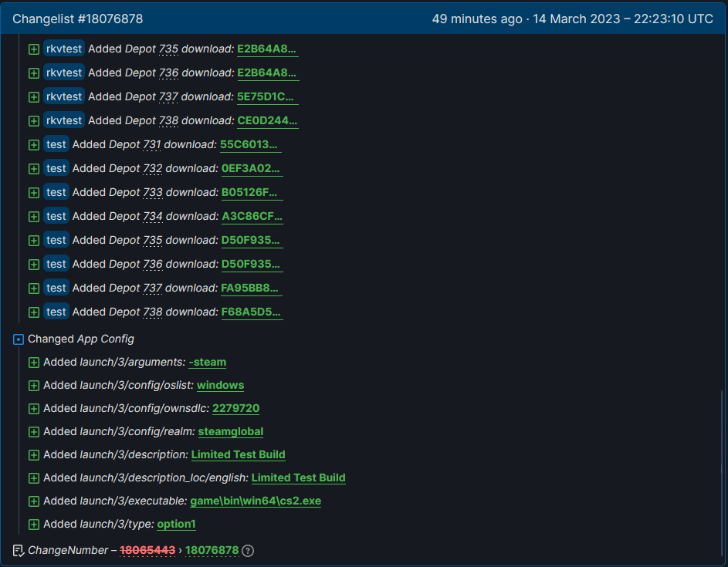Image resolution: width=728 pixels, height=567 pixels.
Task: Click the old change number 18065443
Action: [147, 551]
